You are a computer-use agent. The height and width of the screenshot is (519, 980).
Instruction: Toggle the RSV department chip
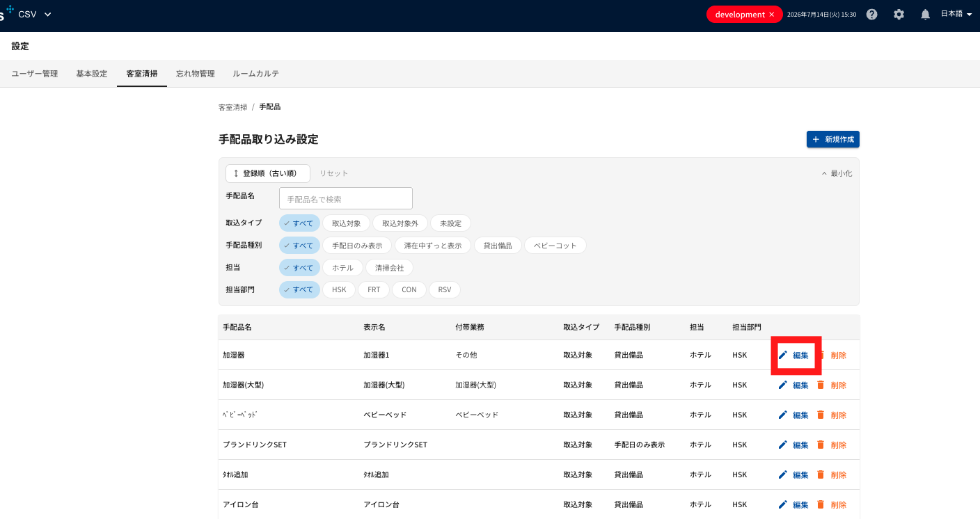click(445, 290)
